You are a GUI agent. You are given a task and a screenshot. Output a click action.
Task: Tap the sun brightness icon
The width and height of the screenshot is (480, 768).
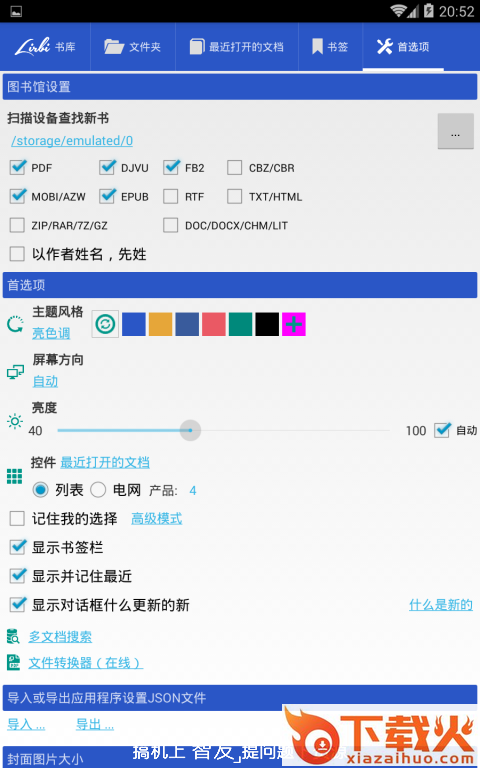point(15,421)
